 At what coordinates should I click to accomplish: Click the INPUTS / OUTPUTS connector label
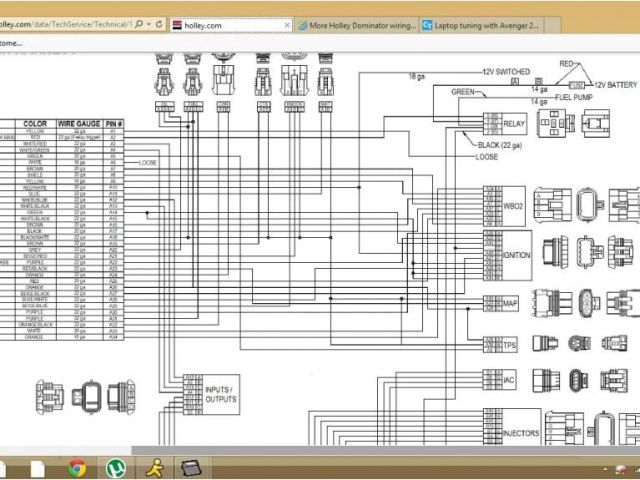point(218,393)
